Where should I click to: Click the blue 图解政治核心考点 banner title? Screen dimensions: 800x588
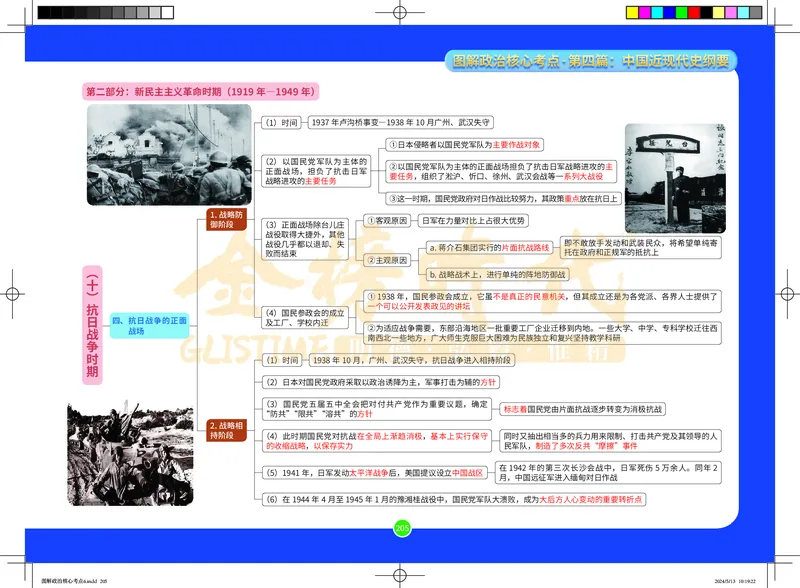(x=588, y=60)
